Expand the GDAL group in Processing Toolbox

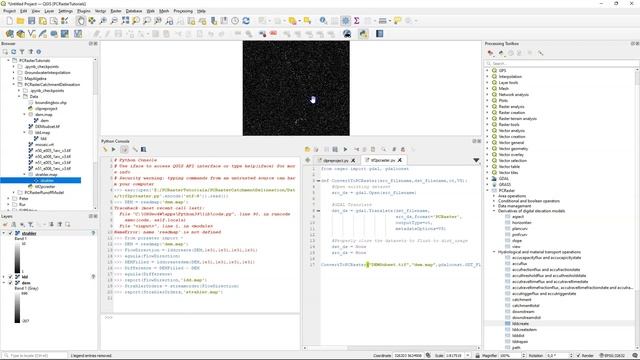487,178
